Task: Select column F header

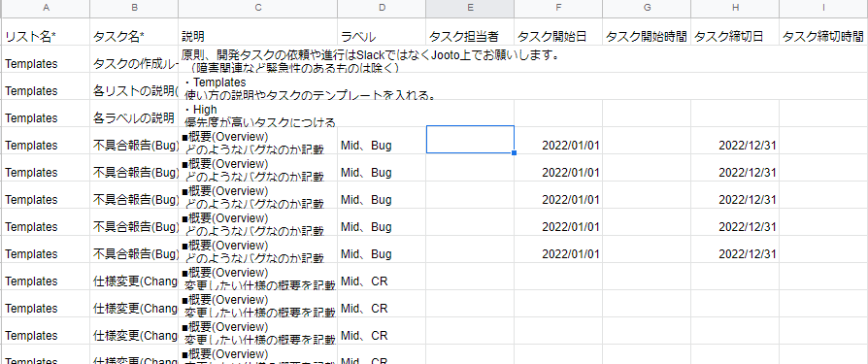Action: point(558,9)
